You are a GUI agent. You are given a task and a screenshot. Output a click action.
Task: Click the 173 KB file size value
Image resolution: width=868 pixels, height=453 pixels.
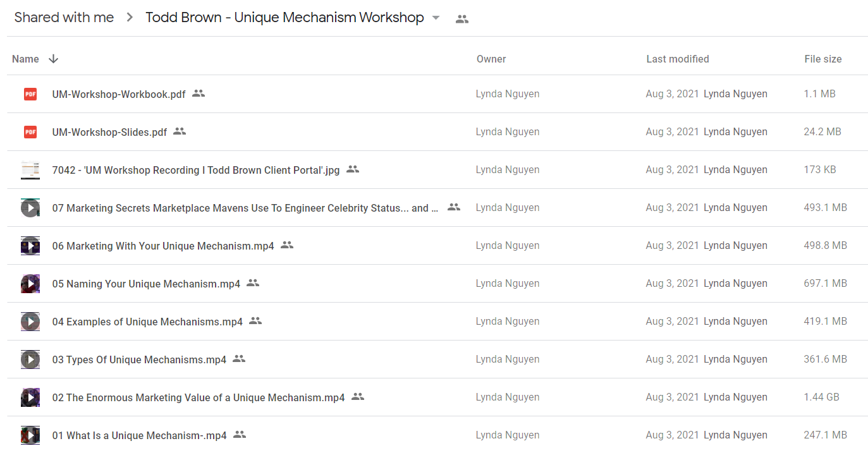point(821,170)
